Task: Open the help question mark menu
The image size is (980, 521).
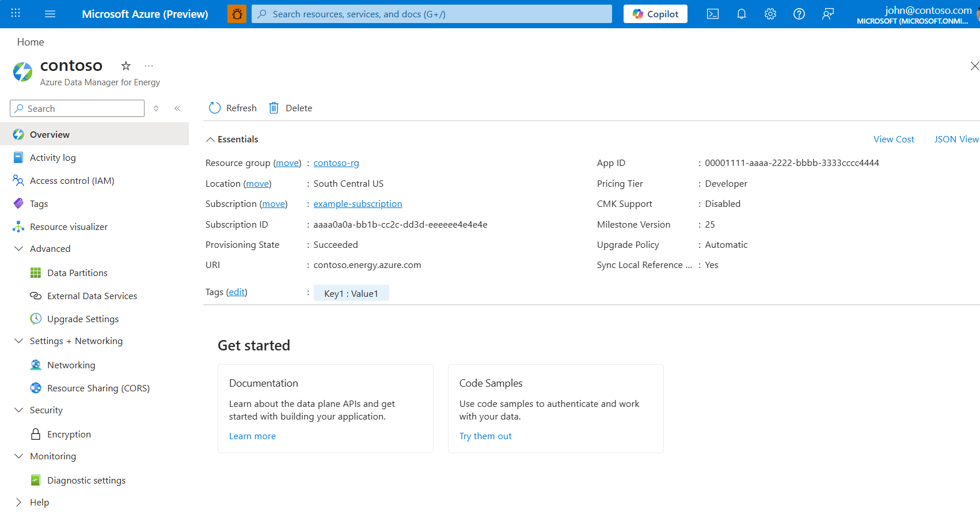Action: tap(799, 14)
